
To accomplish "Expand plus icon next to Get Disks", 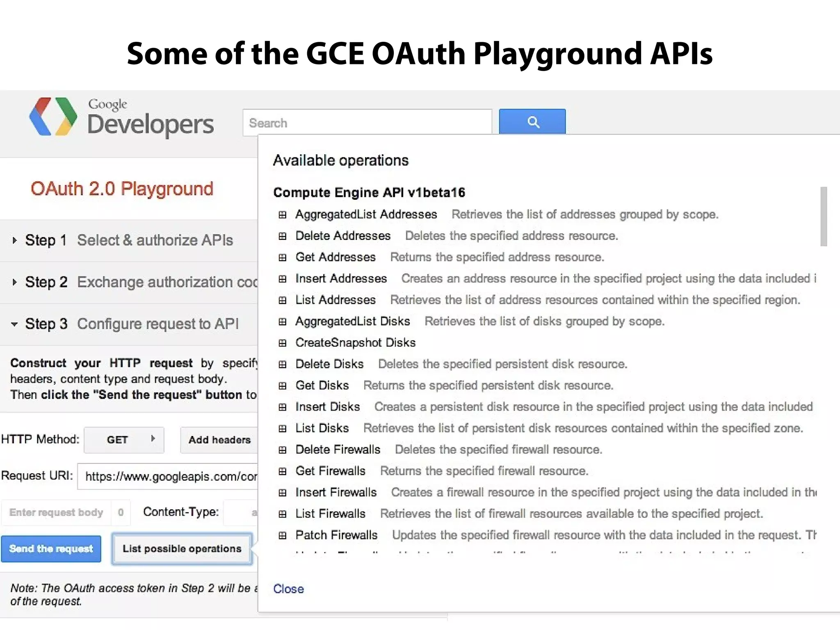I will tap(282, 386).
